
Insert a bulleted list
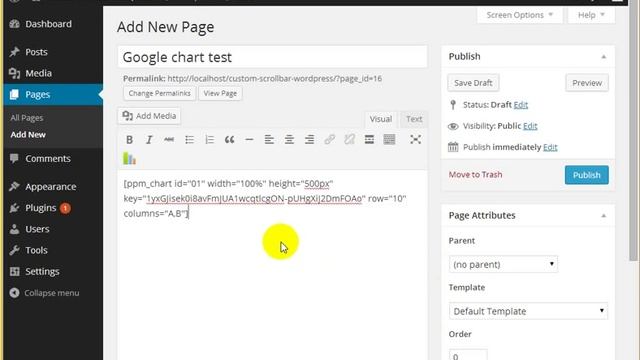point(189,140)
